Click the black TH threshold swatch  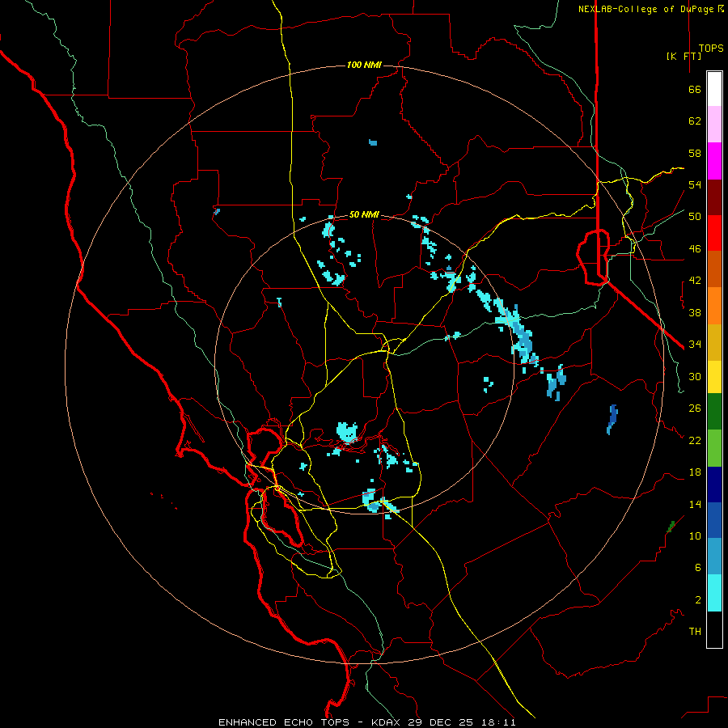[714, 629]
